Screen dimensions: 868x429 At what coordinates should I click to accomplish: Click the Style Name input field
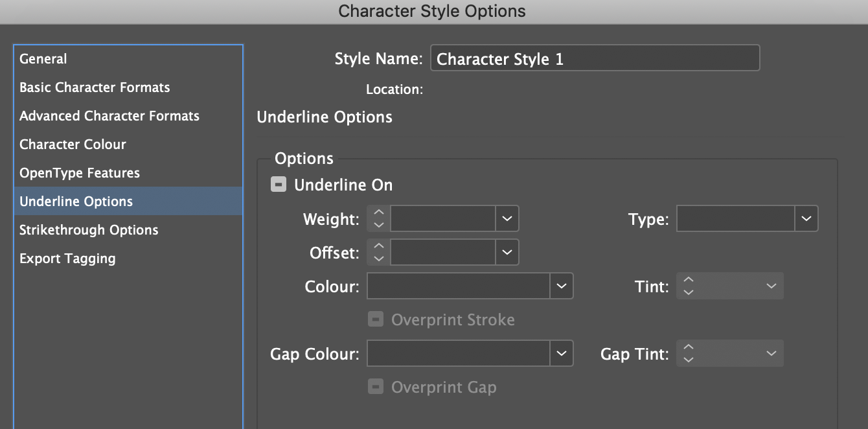(595, 58)
